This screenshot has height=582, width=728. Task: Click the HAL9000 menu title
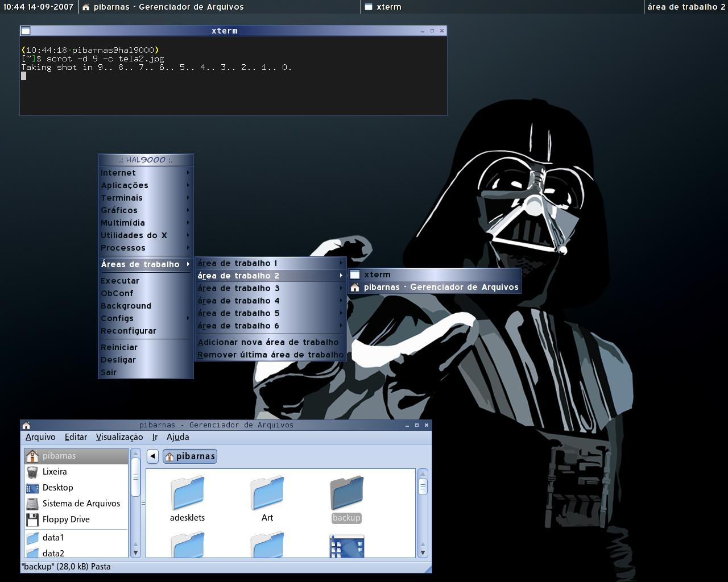point(146,160)
